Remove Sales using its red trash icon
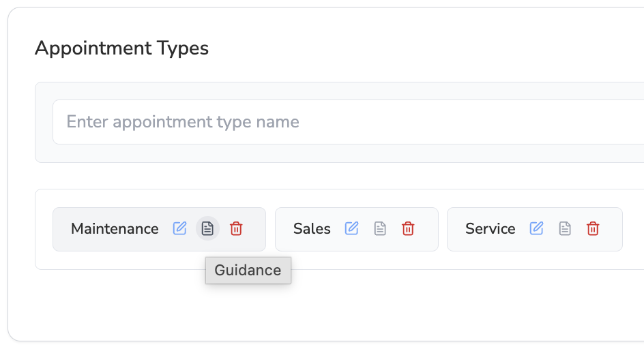Viewport: 644px width, 353px height. pos(408,228)
